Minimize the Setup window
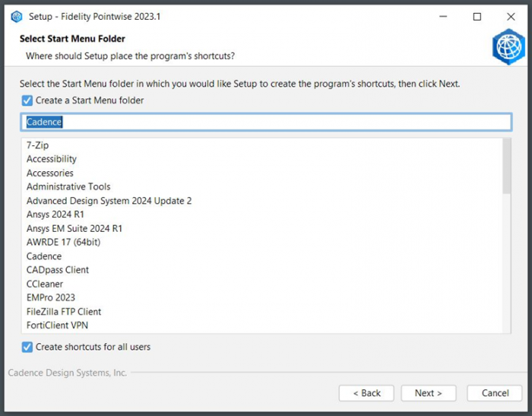Screen dimensions: 532x416 click(443, 16)
